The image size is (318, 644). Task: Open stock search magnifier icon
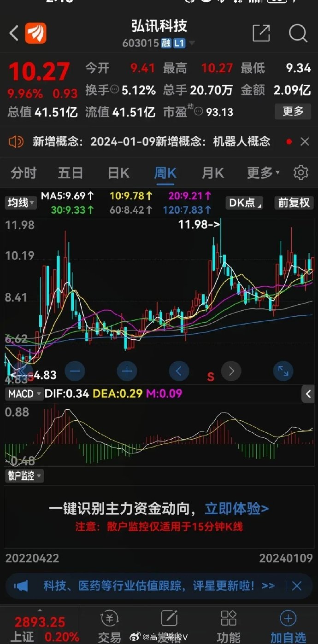[x=298, y=33]
